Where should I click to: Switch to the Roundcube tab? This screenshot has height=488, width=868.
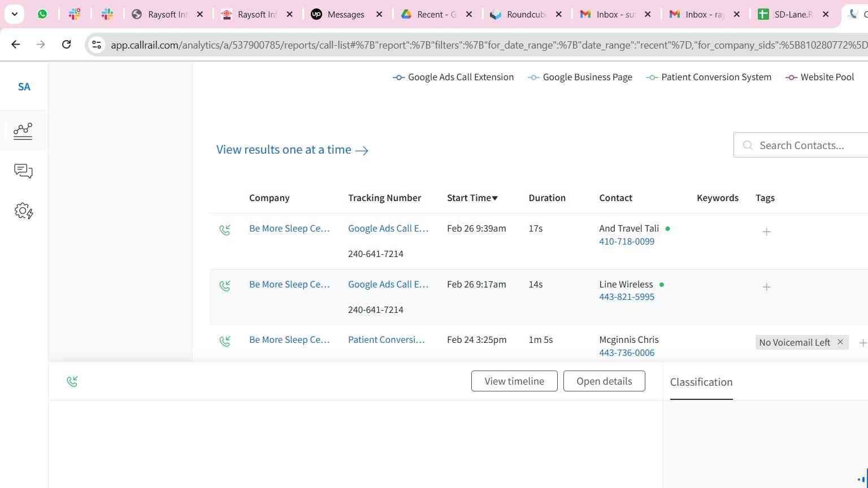526,15
